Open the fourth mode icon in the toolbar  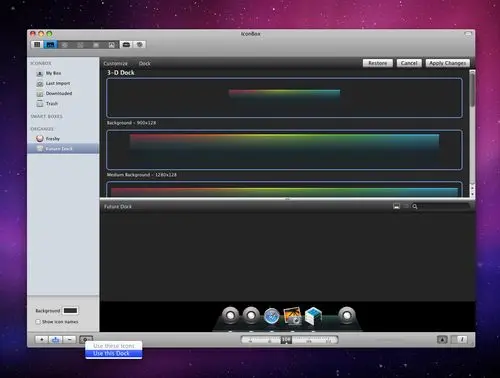tap(80, 45)
